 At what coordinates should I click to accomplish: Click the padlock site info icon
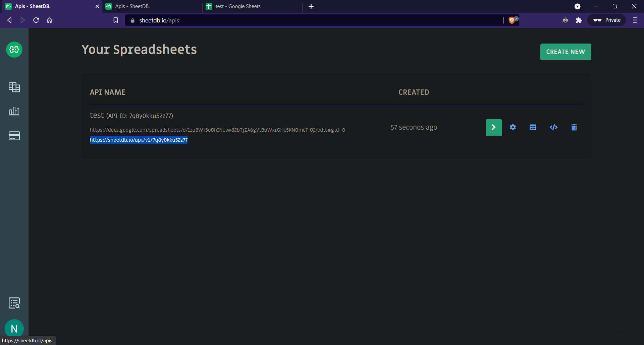tap(132, 20)
